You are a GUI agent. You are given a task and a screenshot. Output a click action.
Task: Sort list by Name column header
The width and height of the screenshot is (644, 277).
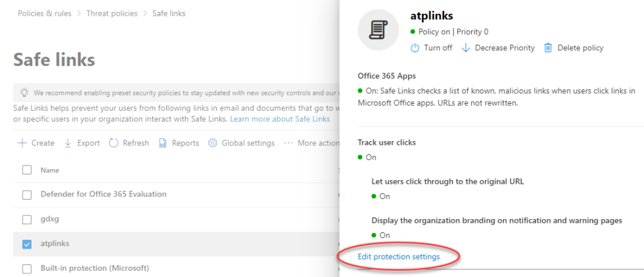50,170
